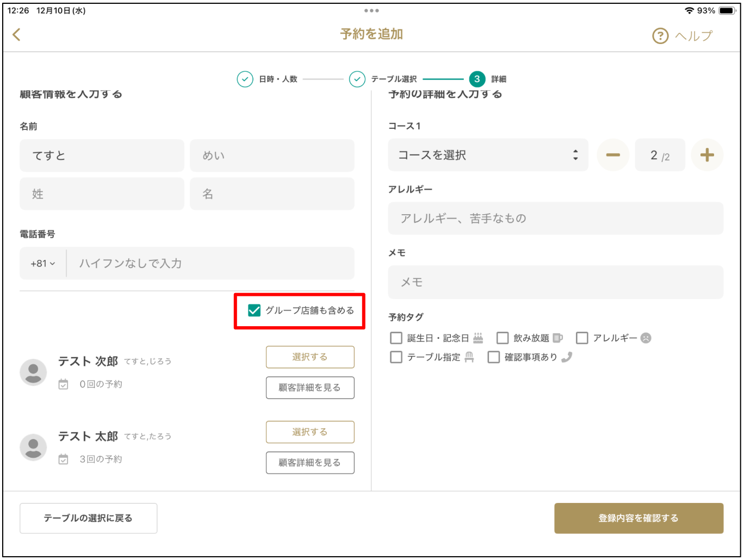
Task: Check the テーブル指定 checkbox
Action: click(396, 357)
